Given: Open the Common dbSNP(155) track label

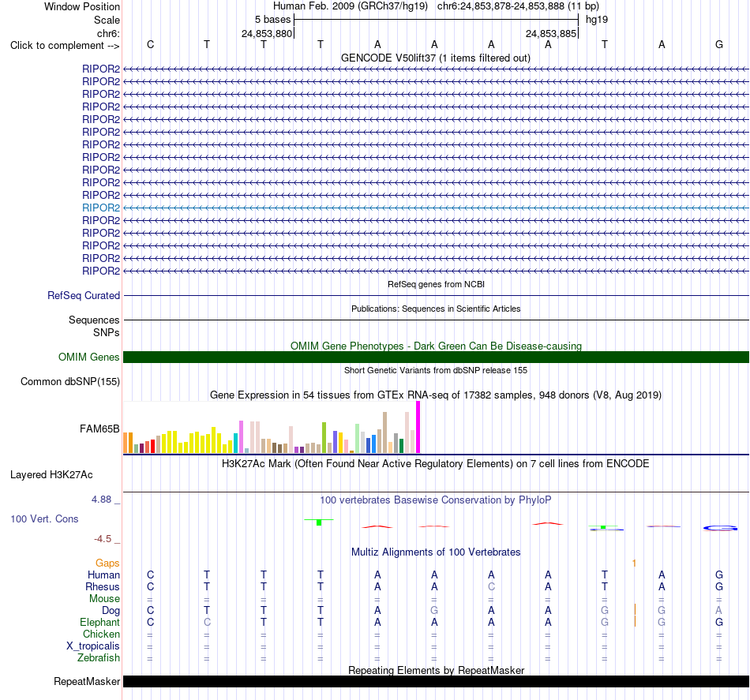Looking at the screenshot, I should pyautogui.click(x=70, y=381).
